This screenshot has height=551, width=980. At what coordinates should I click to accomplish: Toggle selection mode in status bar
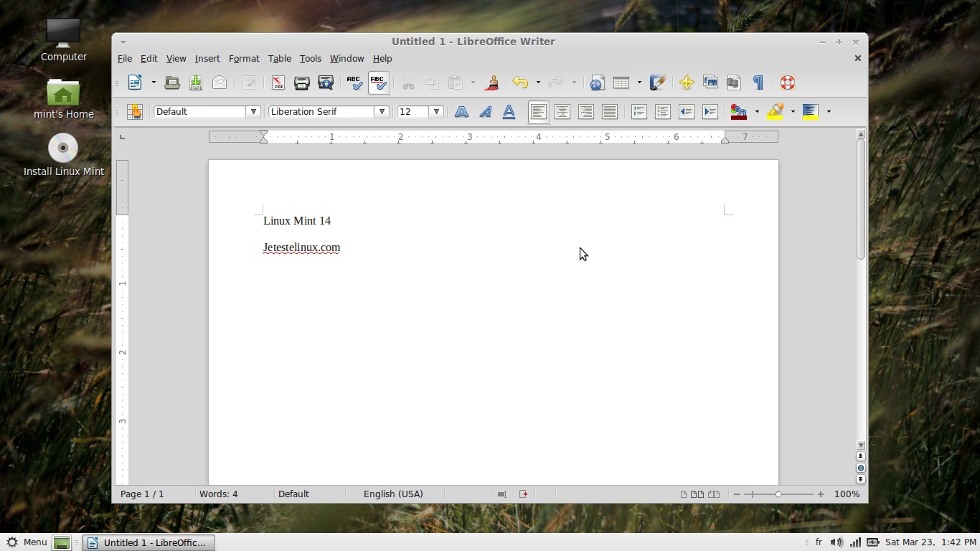point(501,494)
